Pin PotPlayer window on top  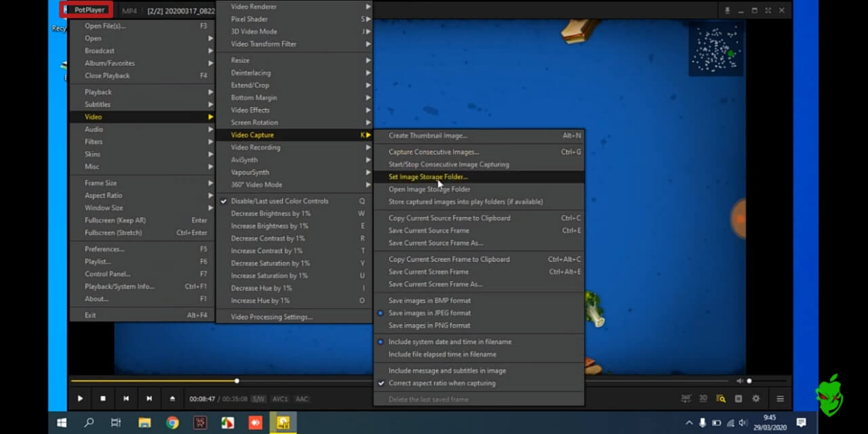click(728, 10)
